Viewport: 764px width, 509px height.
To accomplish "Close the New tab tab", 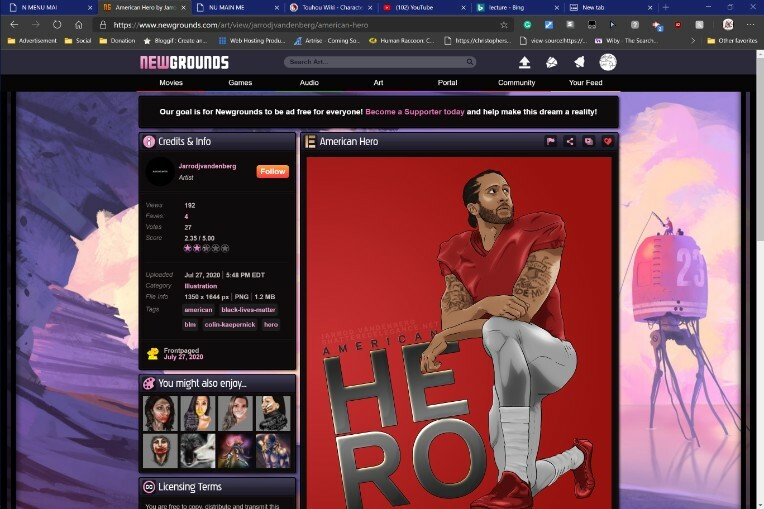I will pos(650,7).
